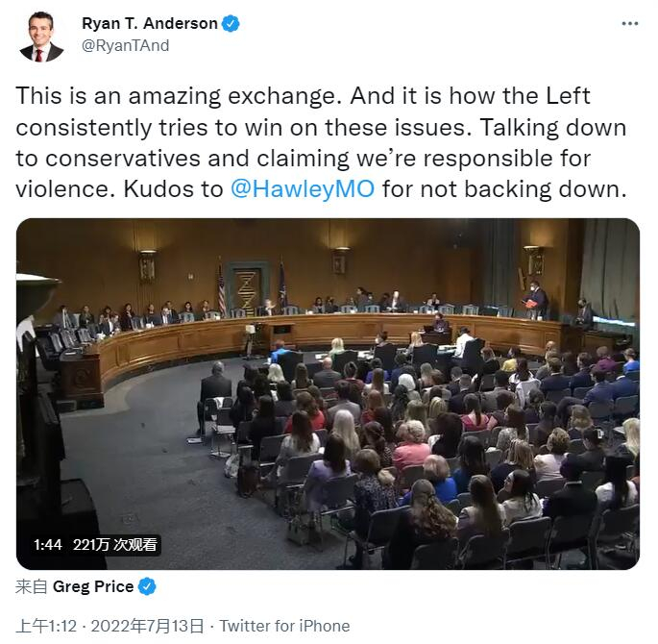Open Ryan T. Anderson's profile avatar
The width and height of the screenshot is (658, 644).
[x=41, y=37]
